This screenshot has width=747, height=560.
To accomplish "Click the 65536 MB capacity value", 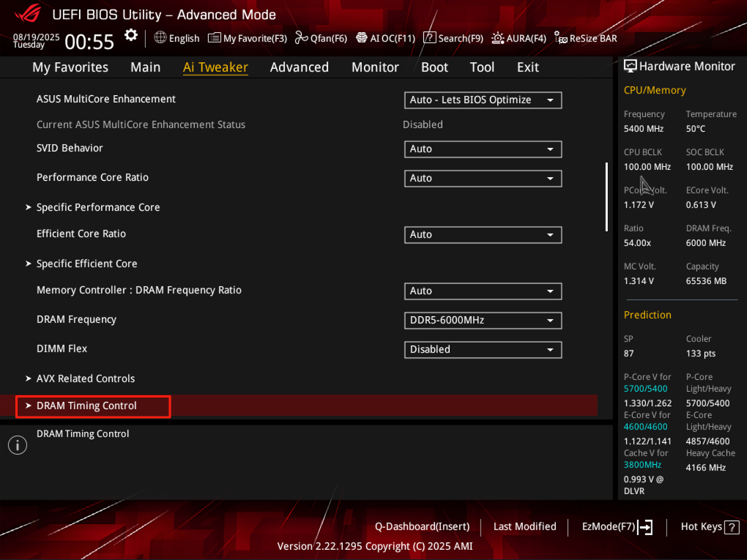I will [x=706, y=281].
